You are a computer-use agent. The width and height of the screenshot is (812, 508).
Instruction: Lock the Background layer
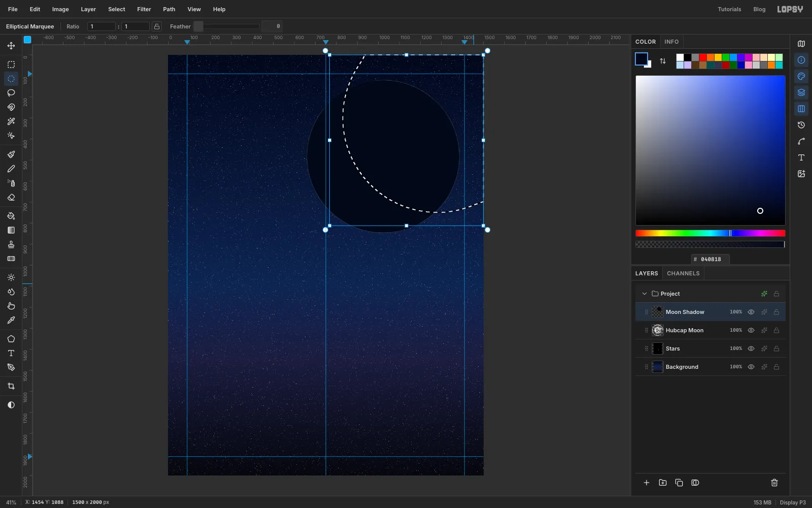point(776,367)
